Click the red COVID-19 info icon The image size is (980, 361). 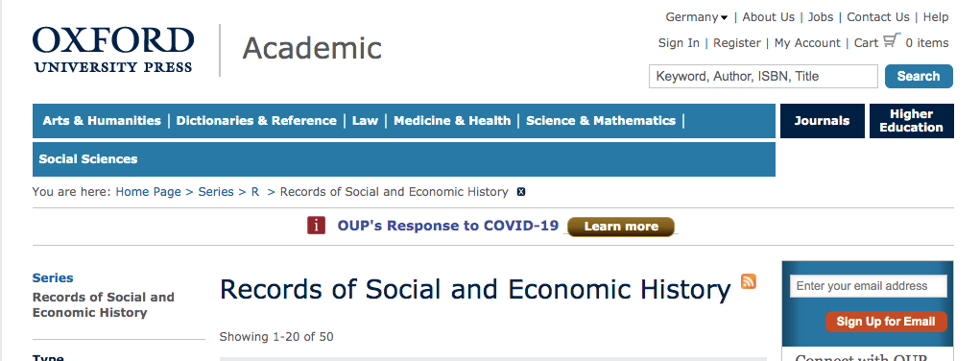pyautogui.click(x=316, y=226)
